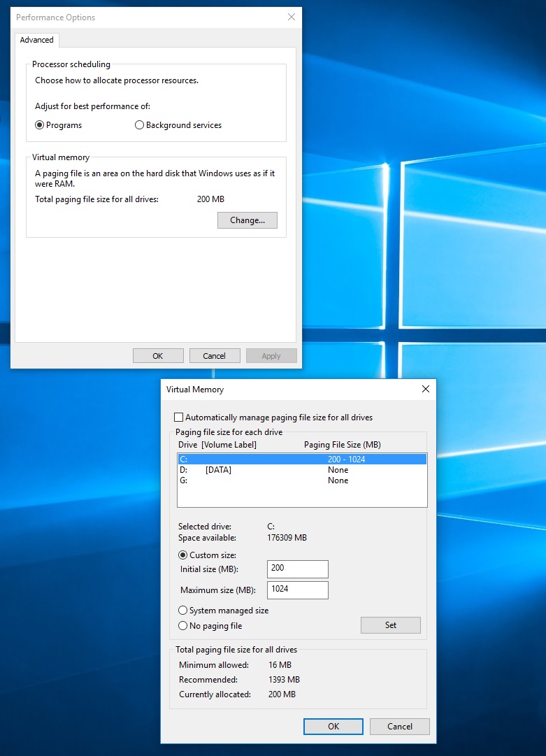Click the Currently allocated 200 MB value
The width and height of the screenshot is (546, 756).
point(282,694)
